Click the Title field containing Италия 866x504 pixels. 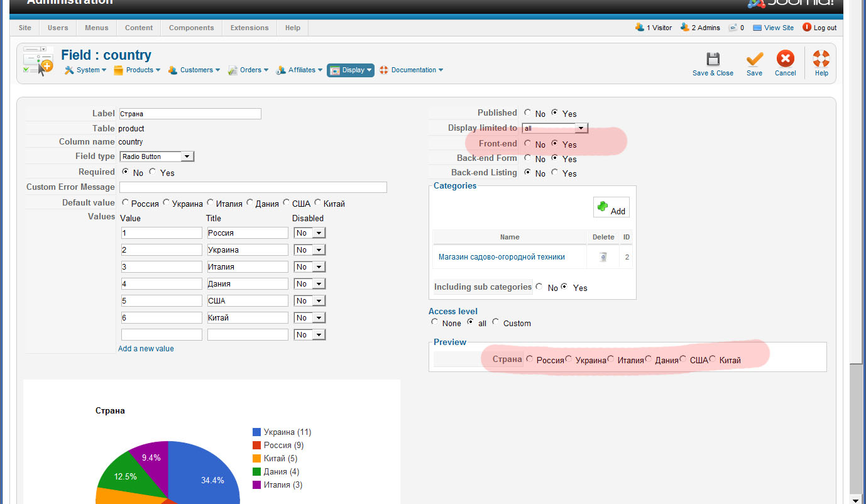click(x=248, y=267)
